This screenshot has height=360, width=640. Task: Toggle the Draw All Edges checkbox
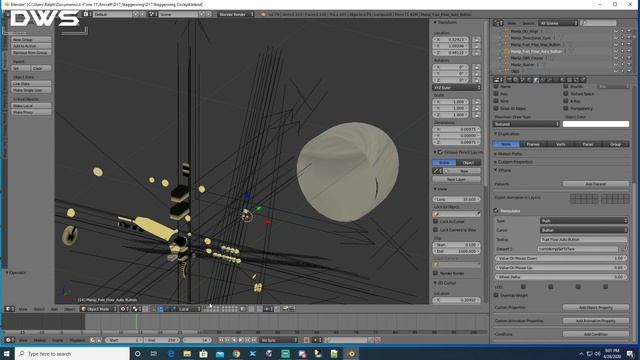click(x=496, y=108)
